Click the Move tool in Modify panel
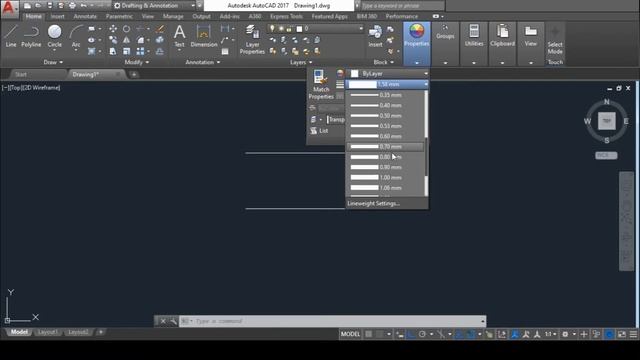Viewport: 640px width, 360px height. coord(113,29)
